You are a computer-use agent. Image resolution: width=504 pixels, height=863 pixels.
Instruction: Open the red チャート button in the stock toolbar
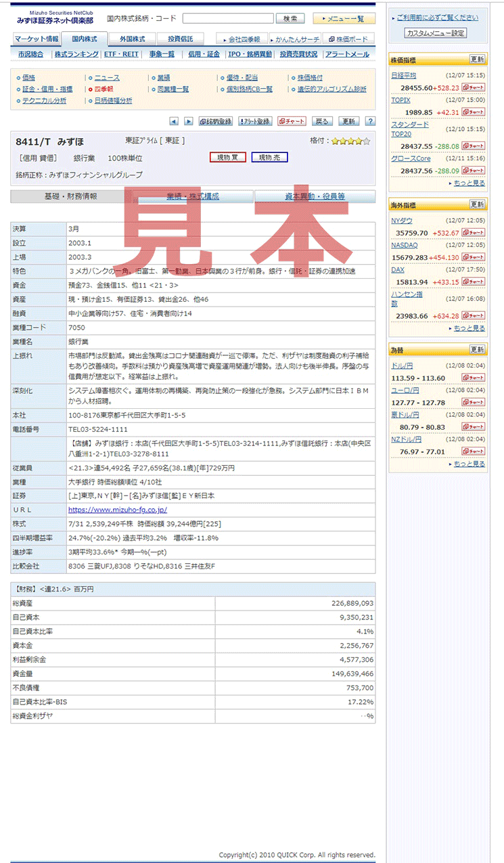pyautogui.click(x=292, y=121)
